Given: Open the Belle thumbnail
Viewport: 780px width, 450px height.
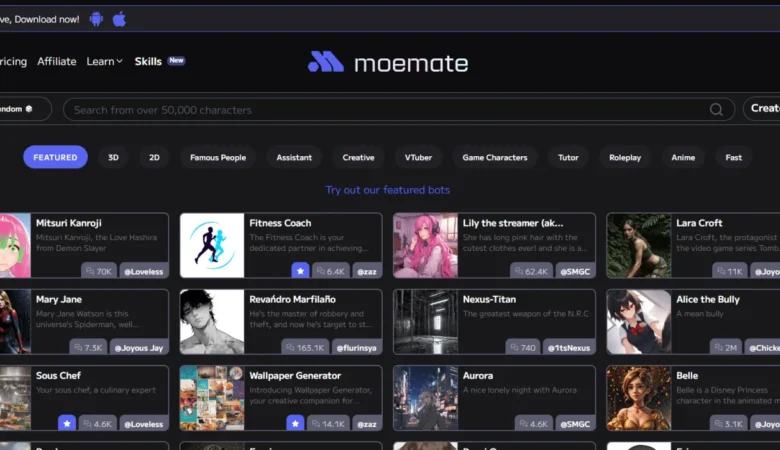Looking at the screenshot, I should point(639,398).
